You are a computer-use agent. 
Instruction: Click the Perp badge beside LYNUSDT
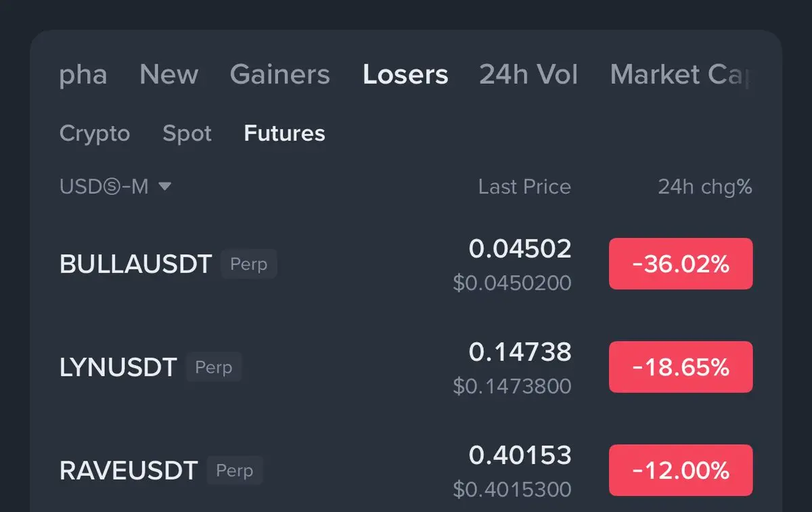point(214,367)
